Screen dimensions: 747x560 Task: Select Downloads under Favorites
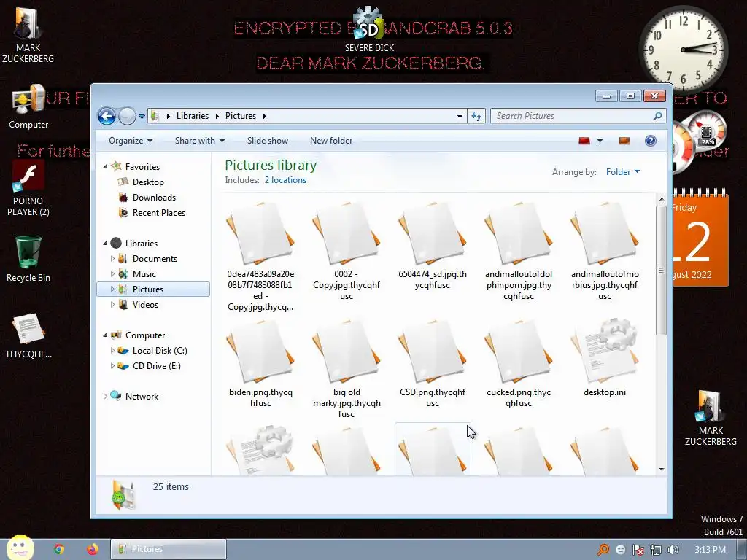click(x=154, y=197)
